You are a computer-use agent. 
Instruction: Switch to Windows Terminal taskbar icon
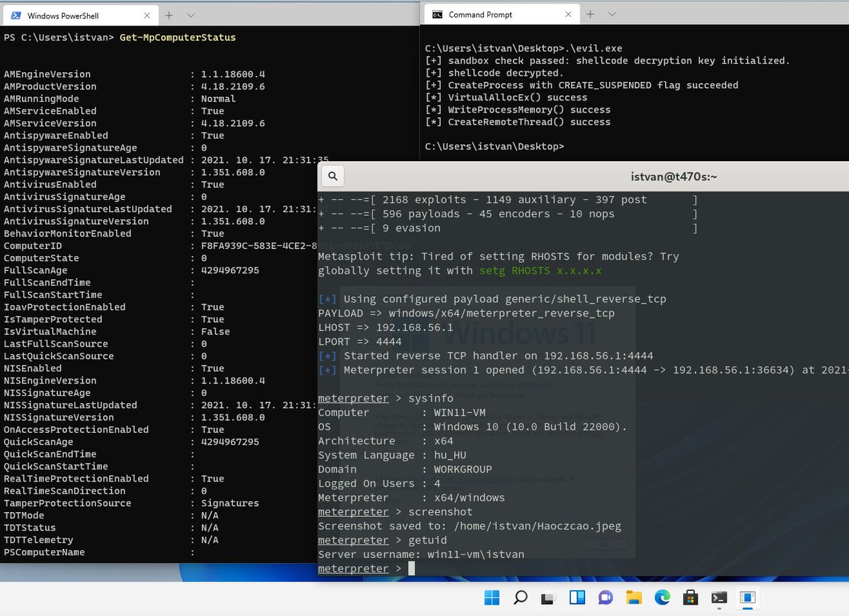click(719, 598)
